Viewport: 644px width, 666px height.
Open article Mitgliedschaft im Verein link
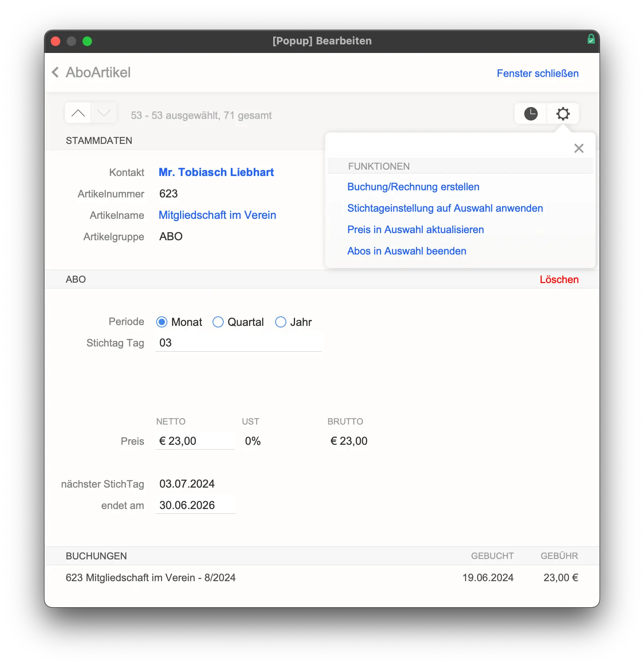pos(217,215)
